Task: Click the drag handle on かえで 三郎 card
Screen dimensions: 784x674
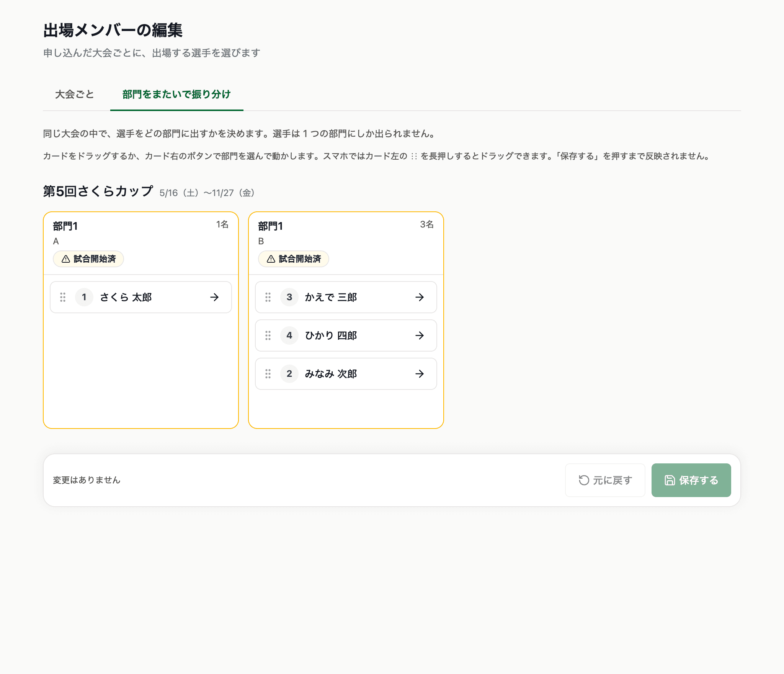Action: click(x=268, y=297)
